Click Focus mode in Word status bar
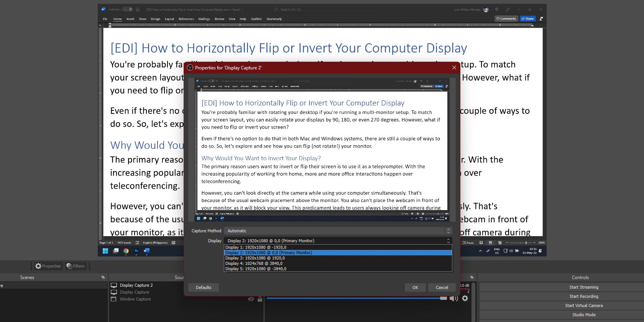Image resolution: width=644 pixels, height=322 pixels. tap(468, 243)
